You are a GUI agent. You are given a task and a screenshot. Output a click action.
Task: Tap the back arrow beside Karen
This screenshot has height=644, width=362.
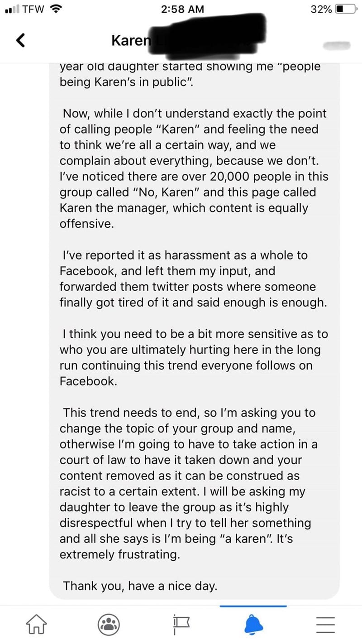pyautogui.click(x=20, y=41)
